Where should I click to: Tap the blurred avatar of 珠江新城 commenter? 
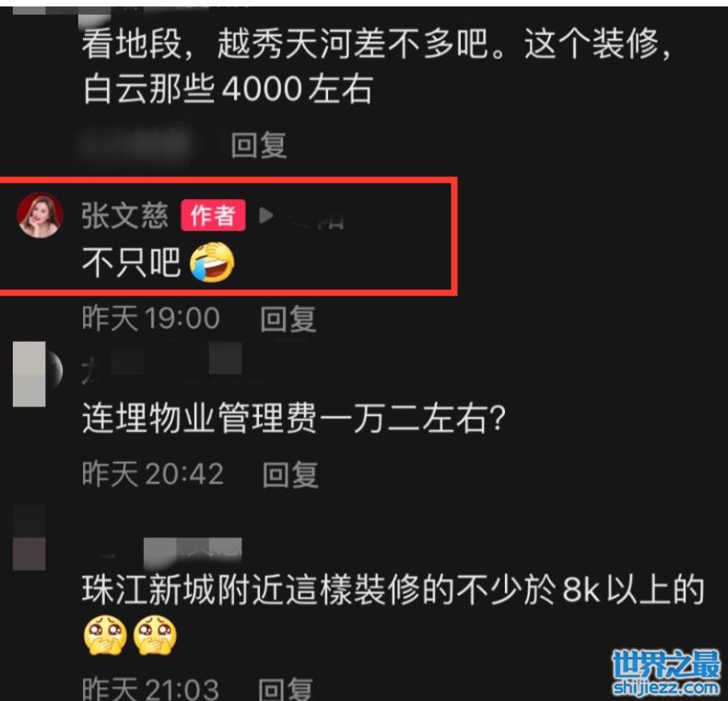tap(29, 538)
